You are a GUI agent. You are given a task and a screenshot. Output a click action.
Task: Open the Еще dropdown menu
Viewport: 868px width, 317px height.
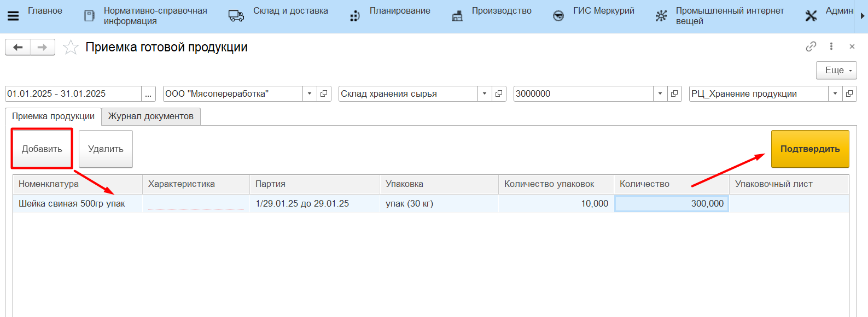pyautogui.click(x=836, y=71)
